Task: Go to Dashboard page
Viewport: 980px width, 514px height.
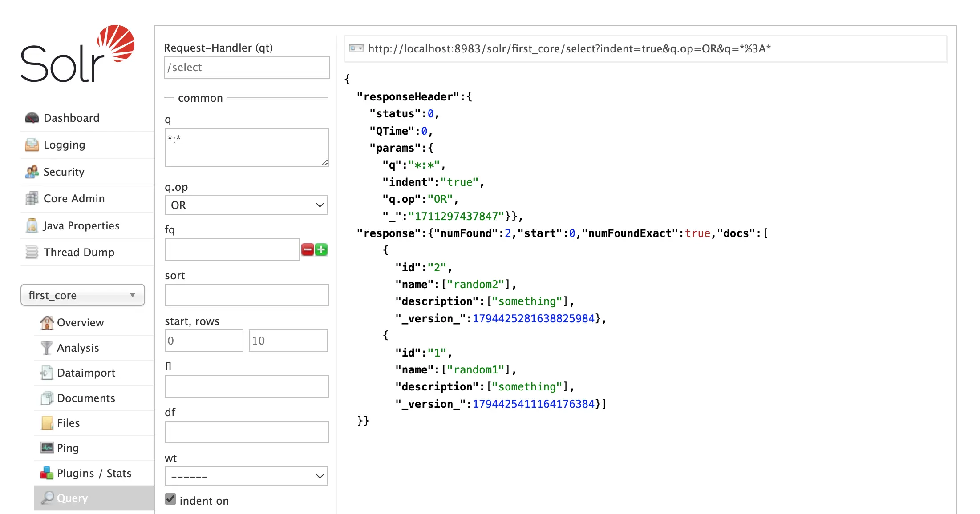Action: (71, 118)
